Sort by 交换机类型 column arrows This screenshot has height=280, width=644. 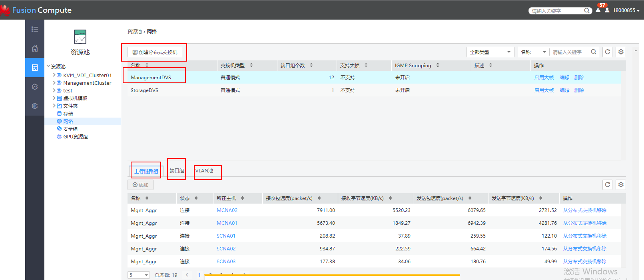point(251,65)
